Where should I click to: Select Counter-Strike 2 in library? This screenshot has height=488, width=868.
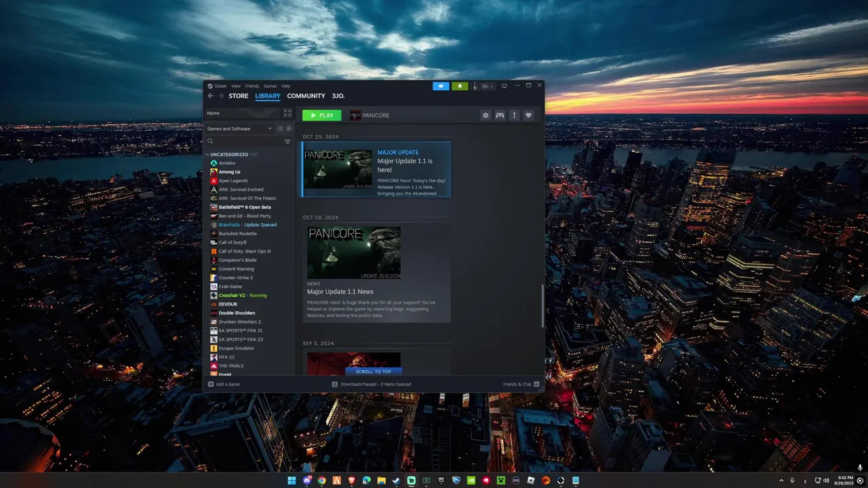coord(236,278)
